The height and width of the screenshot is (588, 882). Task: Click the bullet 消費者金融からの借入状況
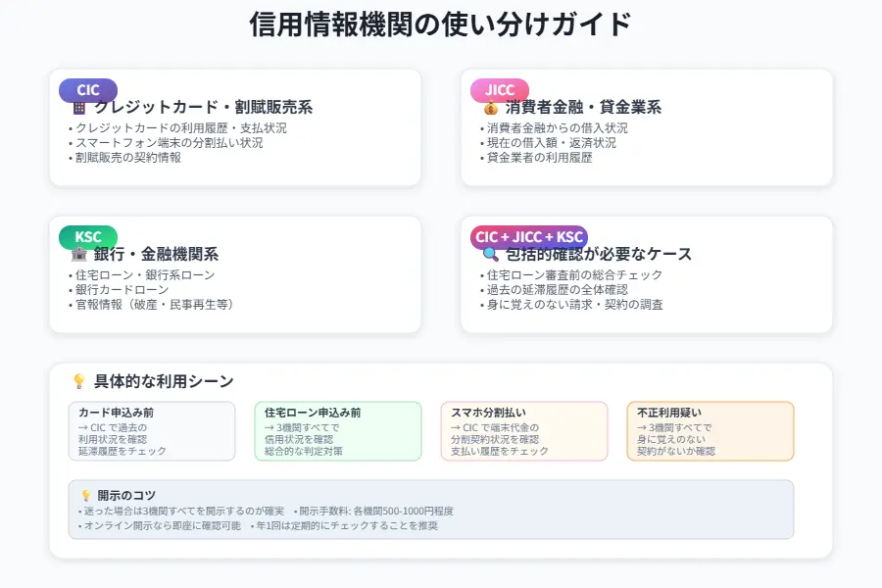[554, 128]
